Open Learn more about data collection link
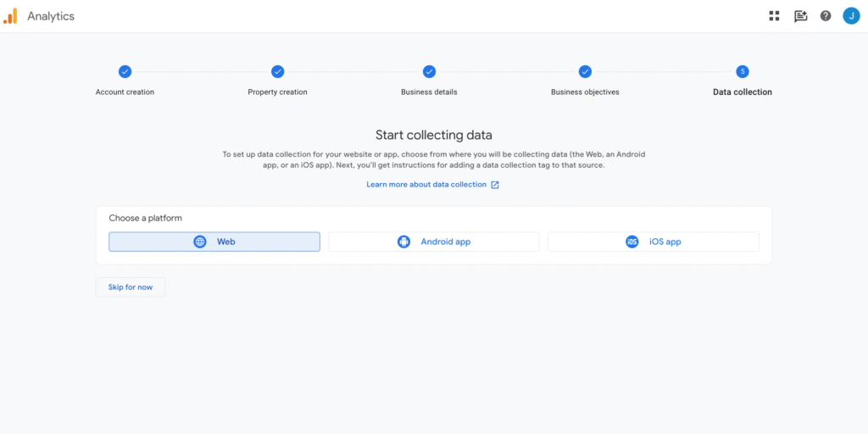Viewport: 868px width, 434px height. (426, 185)
